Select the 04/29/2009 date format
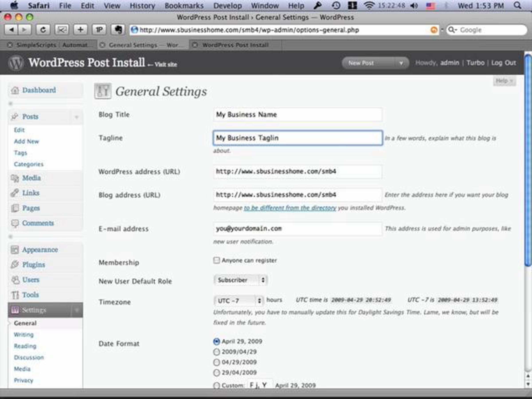Viewport: 532px width, 399px height. point(216,362)
